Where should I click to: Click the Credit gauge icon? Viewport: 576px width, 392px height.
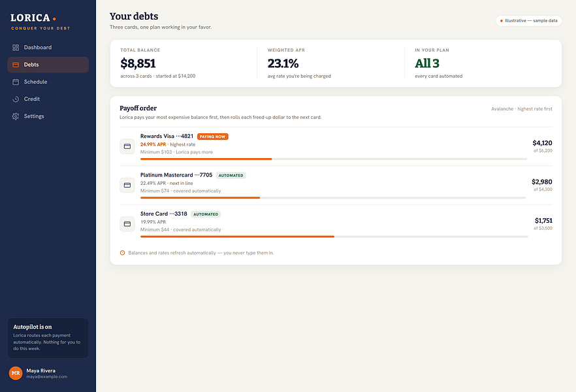coord(16,99)
